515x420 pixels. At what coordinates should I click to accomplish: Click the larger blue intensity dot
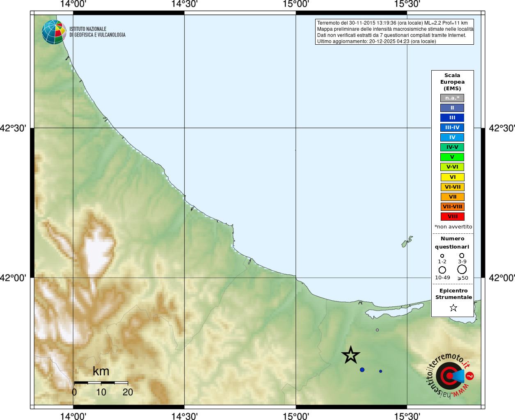(x=362, y=370)
